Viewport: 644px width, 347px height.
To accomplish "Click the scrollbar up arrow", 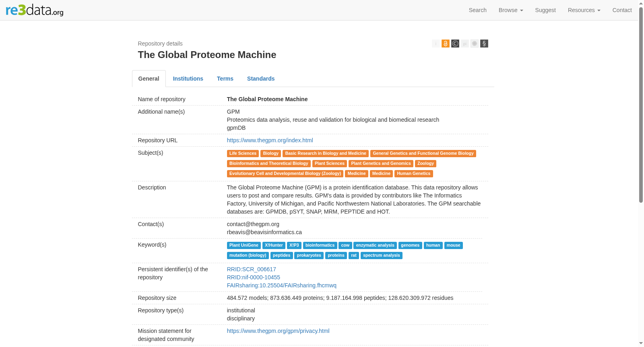I will pyautogui.click(x=641, y=3).
